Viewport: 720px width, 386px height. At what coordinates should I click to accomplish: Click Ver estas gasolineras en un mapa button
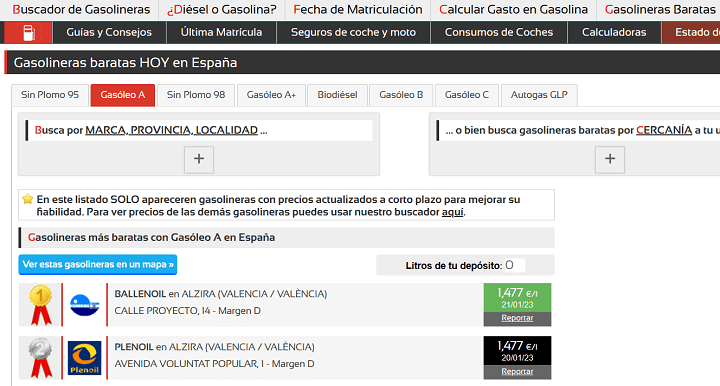[x=98, y=265]
